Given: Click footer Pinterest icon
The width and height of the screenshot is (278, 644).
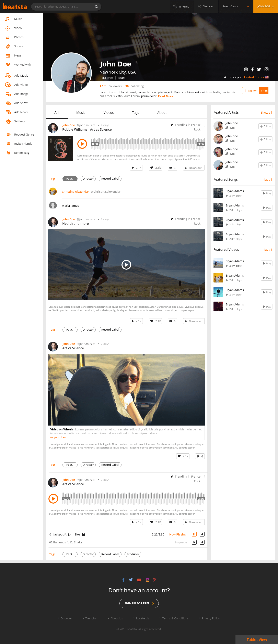Looking at the screenshot, I should 154,580.
